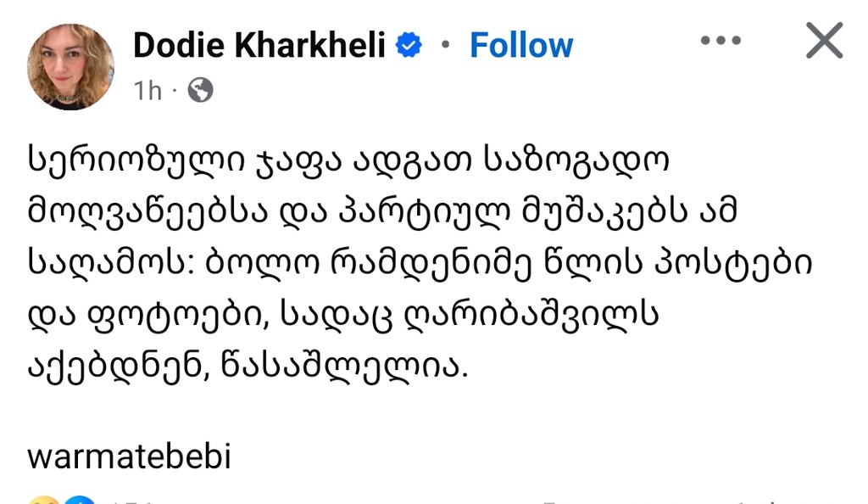Click the 'warmatebebi' text line
The width and height of the screenshot is (868, 504).
pos(130,457)
